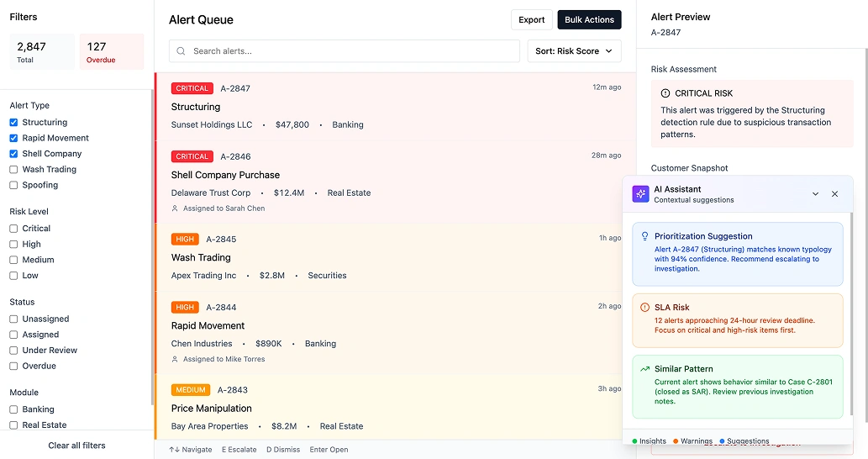Click Bay Area Properties customer name
This screenshot has height=459, width=868.
210,425
